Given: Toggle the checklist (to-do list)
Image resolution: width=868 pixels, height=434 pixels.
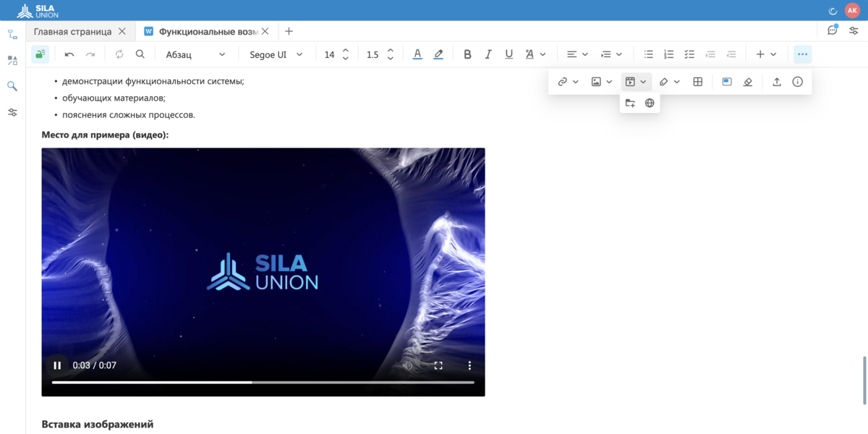Looking at the screenshot, I should pos(689,54).
